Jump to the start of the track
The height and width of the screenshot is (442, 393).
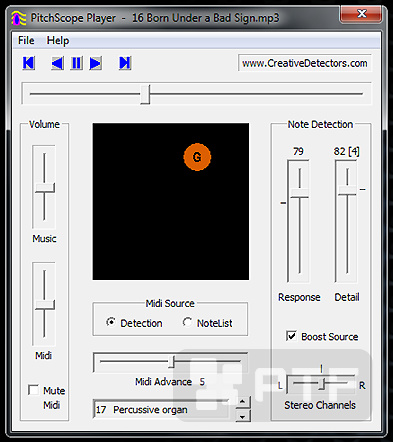point(29,63)
